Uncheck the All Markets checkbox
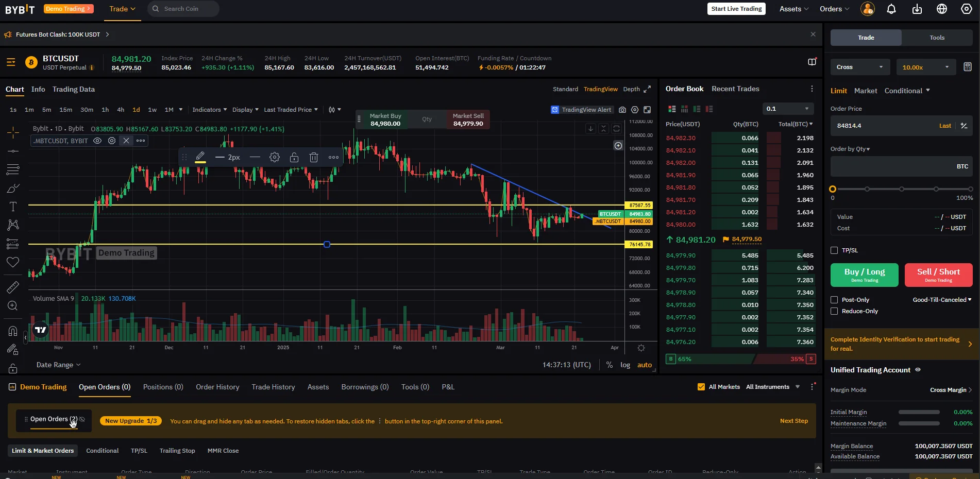Screen dimensions: 980x479 coord(701,387)
